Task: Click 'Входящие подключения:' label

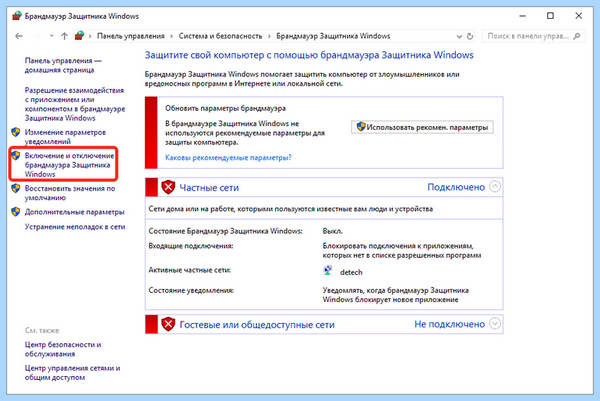Action: (x=191, y=246)
